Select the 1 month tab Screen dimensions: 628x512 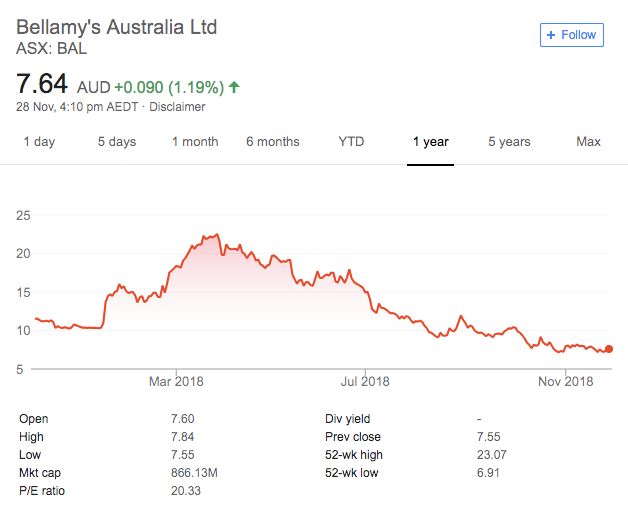pyautogui.click(x=195, y=142)
